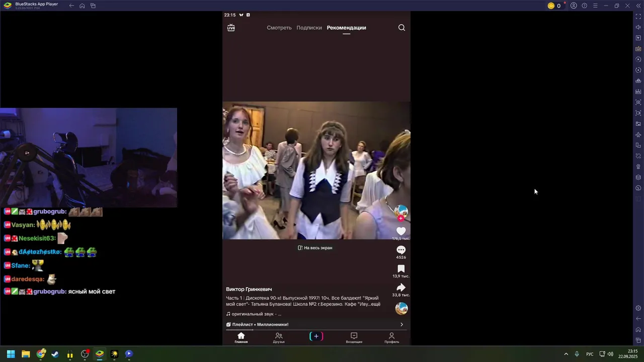Open the оригинальный звук sound link
The height and width of the screenshot is (362, 644).
pos(254,314)
